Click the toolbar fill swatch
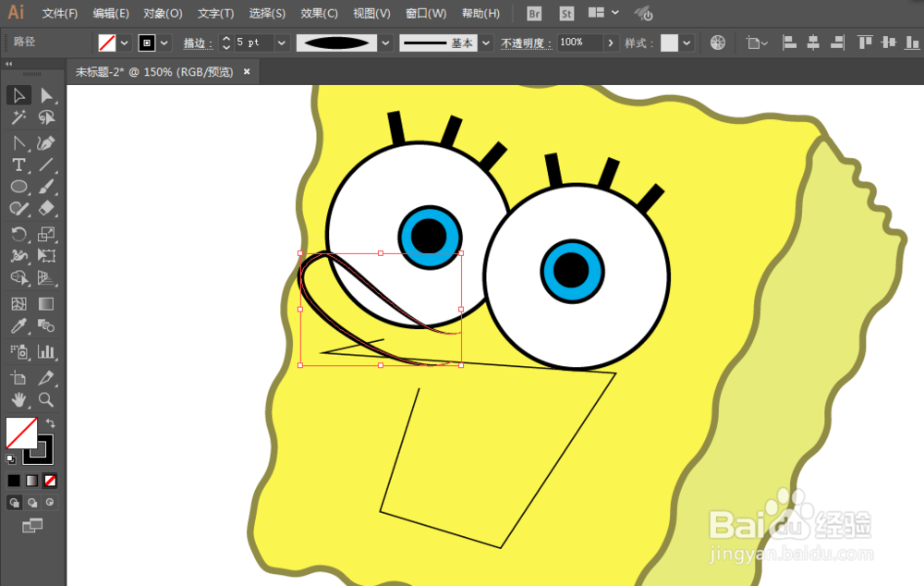 coord(21,433)
